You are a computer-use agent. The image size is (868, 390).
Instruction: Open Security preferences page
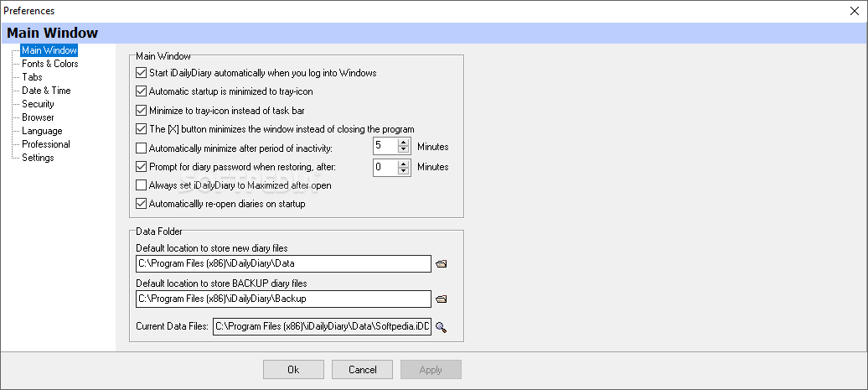38,104
